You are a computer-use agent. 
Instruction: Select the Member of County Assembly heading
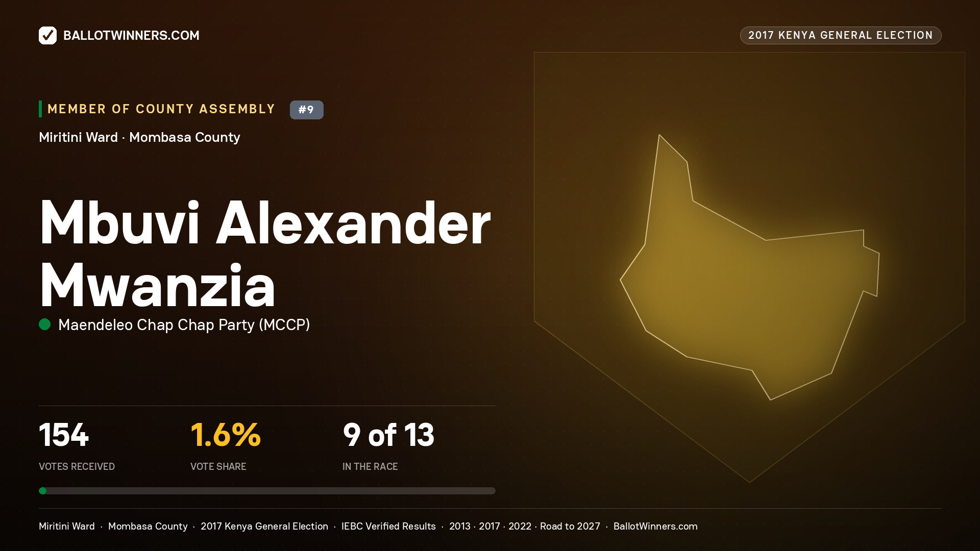pos(161,109)
